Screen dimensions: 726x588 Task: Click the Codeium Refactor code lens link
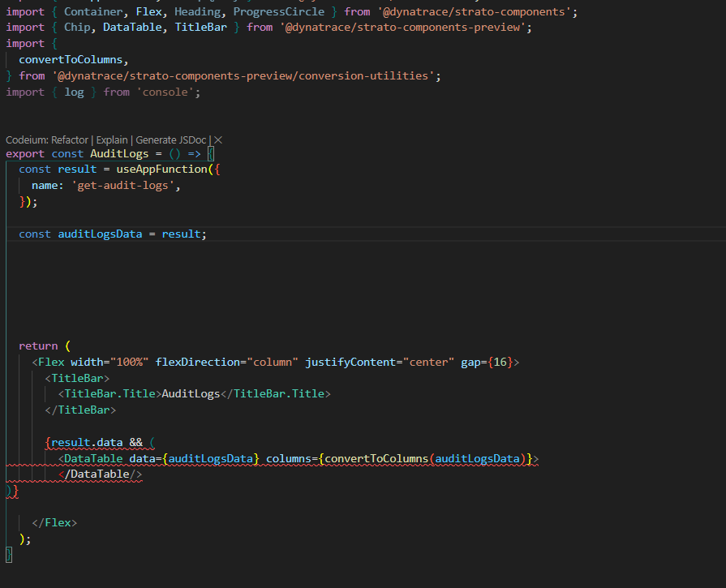coord(70,139)
